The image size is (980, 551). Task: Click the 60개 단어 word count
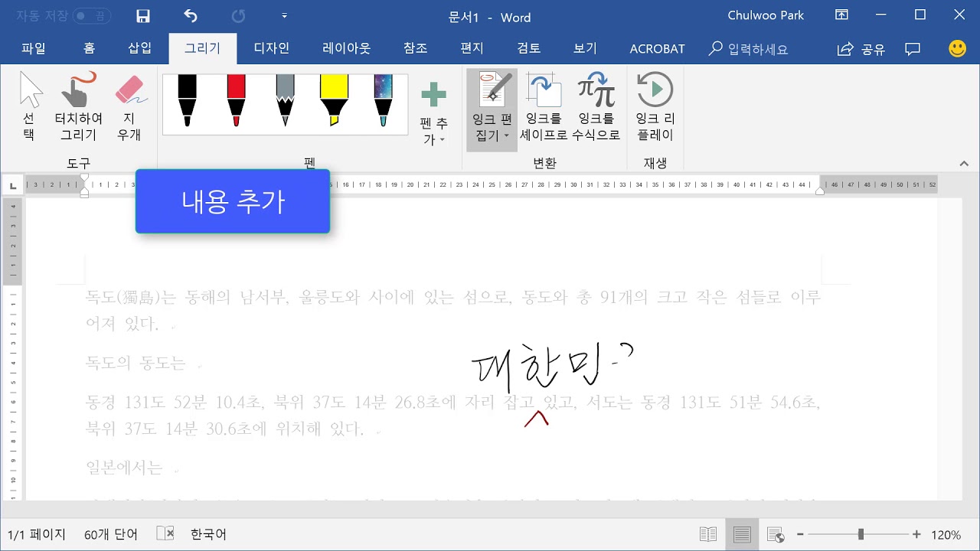[112, 534]
